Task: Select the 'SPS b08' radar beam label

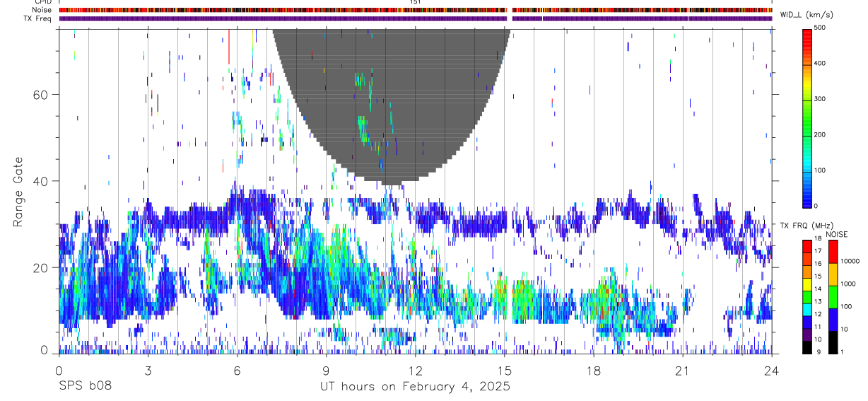Action: coord(85,386)
